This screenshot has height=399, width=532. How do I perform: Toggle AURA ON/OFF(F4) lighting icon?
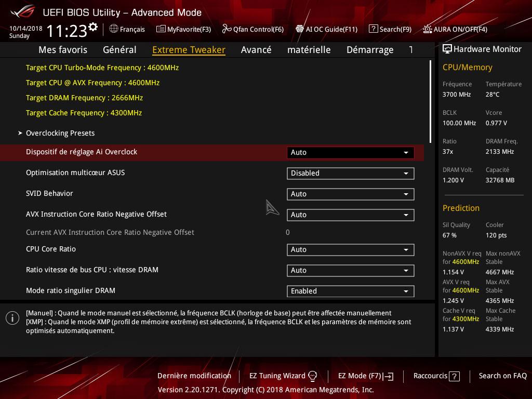(x=427, y=29)
